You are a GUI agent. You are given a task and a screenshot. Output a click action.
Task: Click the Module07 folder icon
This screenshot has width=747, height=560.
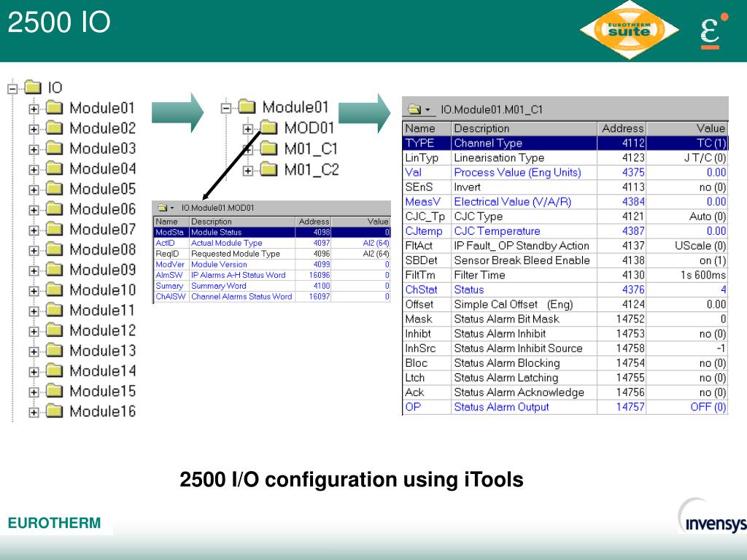pyautogui.click(x=54, y=229)
